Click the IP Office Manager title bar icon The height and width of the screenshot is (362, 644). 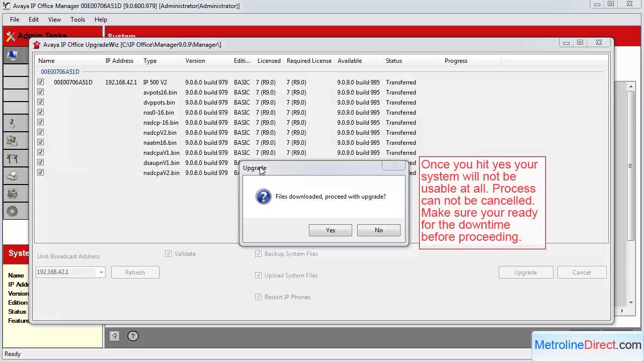[x=7, y=6]
